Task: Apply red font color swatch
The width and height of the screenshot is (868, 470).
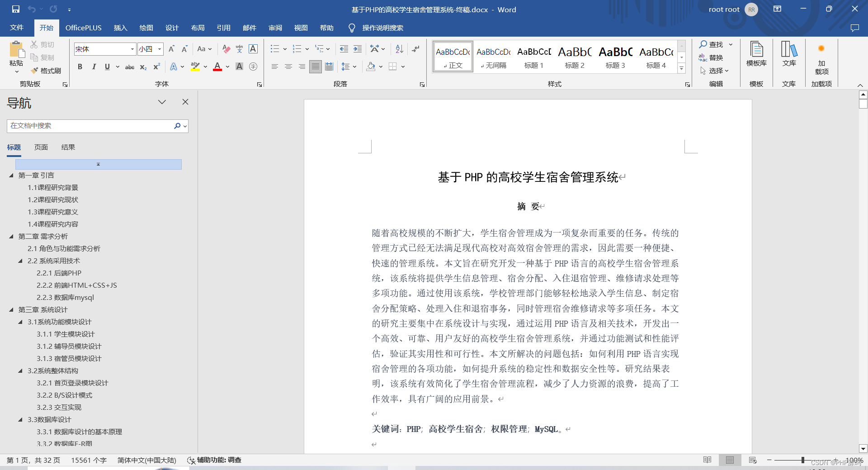Action: (x=217, y=67)
